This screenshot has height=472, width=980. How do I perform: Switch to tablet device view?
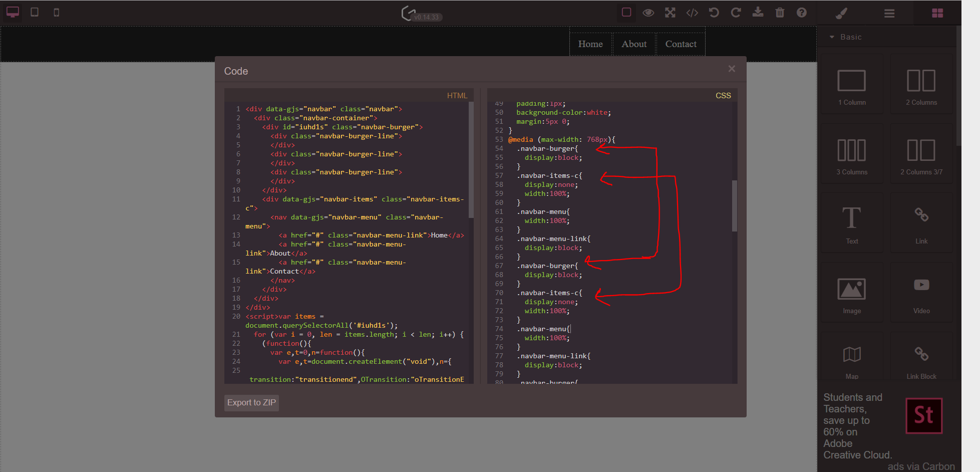[x=35, y=12]
